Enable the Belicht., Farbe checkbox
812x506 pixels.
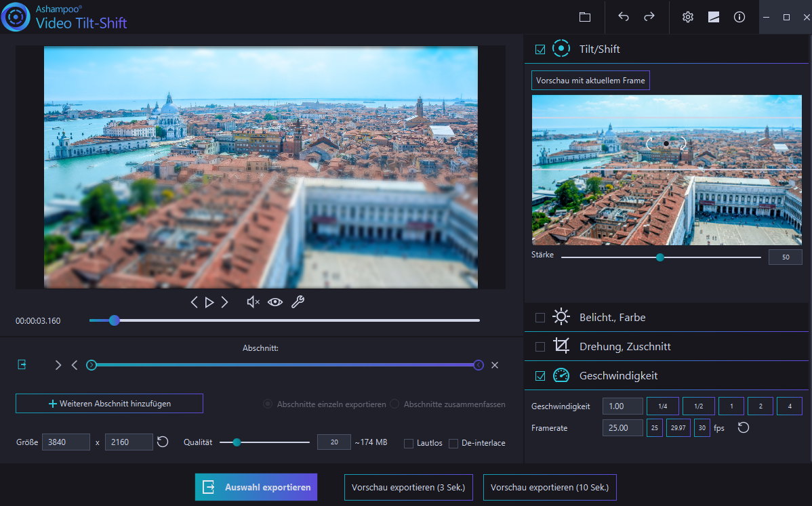click(540, 318)
